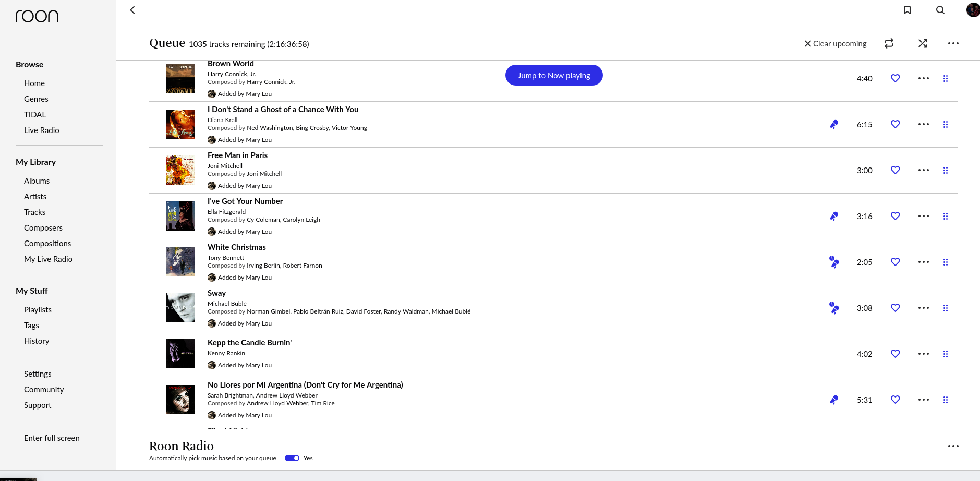Image resolution: width=980 pixels, height=481 pixels.
Task: Open Genres in the sidebar
Action: 36,99
